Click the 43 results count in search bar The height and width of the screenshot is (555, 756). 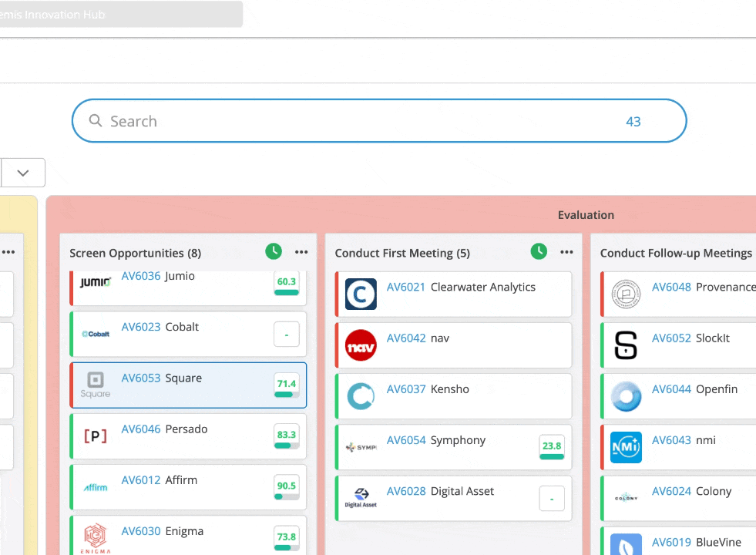[633, 122]
